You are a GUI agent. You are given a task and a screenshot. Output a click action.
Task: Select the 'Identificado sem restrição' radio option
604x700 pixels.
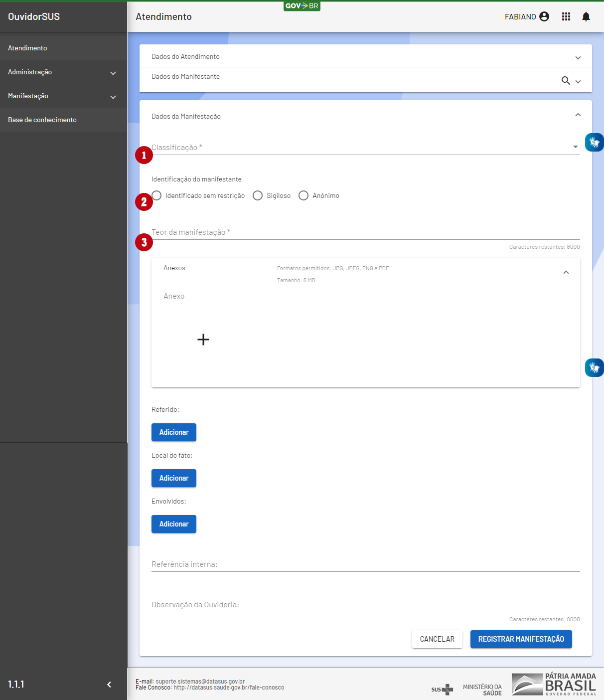(157, 195)
